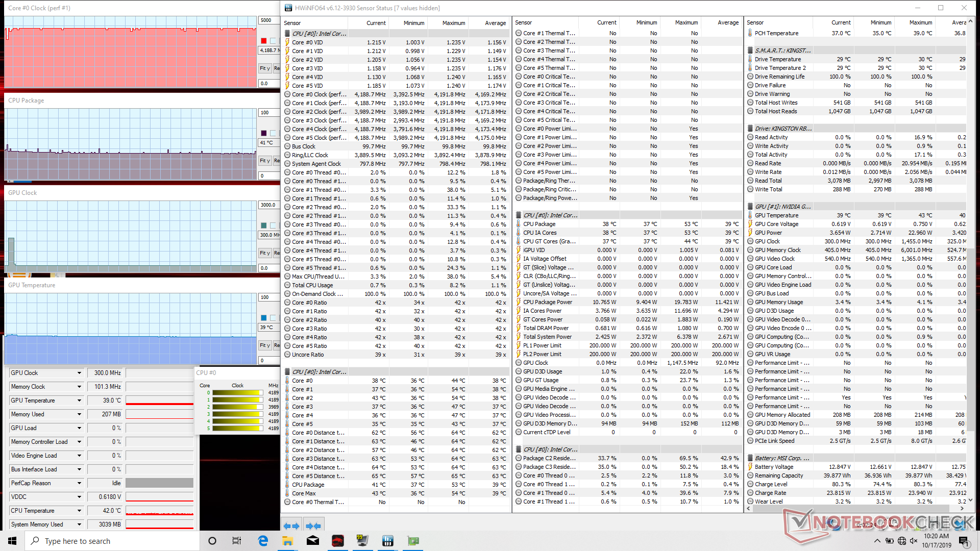The image size is (980, 551).
Task: Click the purple color swatch in CPU Package graph
Action: coord(264,133)
